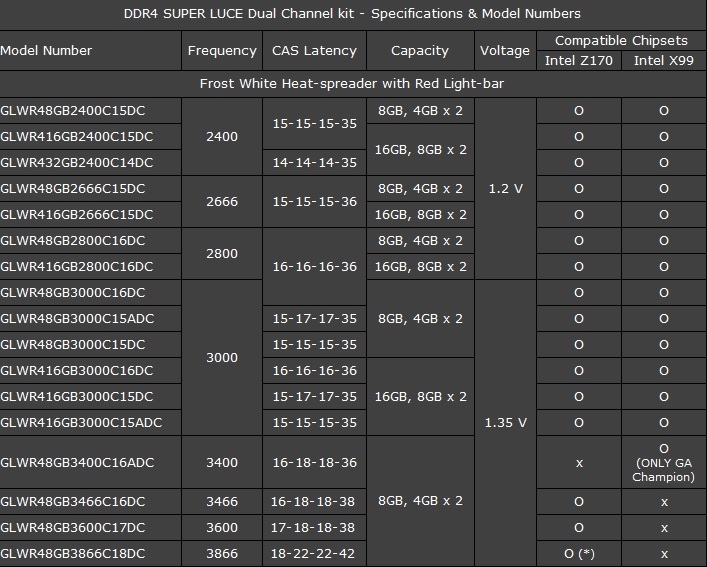Screen dimensions: 707x567
Task: Click the 2800 frequency cell
Action: tap(222, 254)
